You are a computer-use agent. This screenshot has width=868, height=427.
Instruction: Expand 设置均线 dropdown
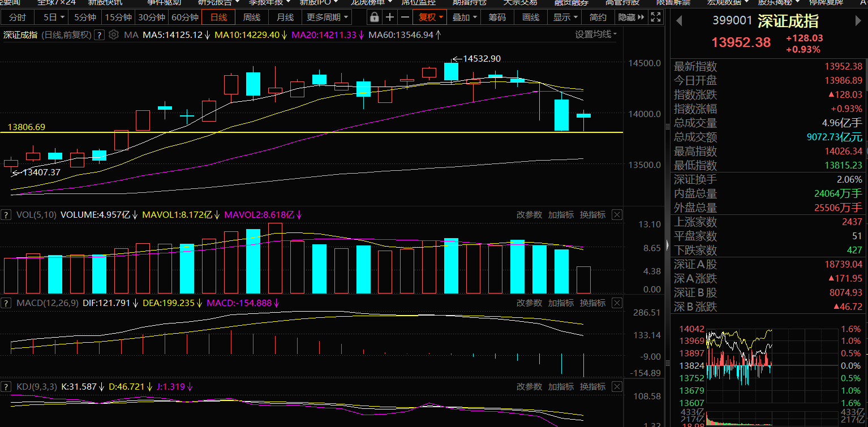coord(596,34)
